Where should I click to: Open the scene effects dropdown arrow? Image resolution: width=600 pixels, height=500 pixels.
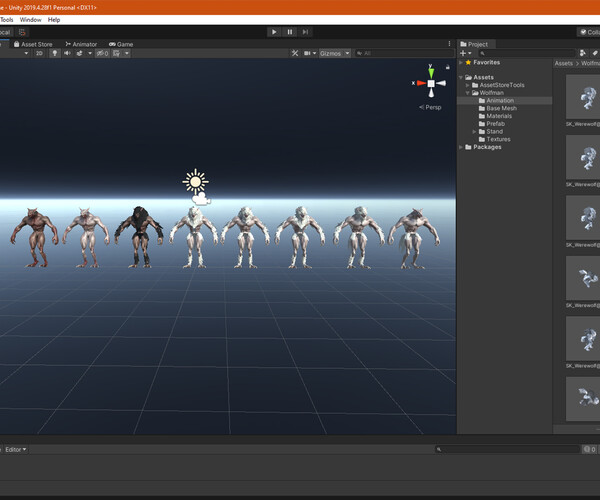[90, 53]
